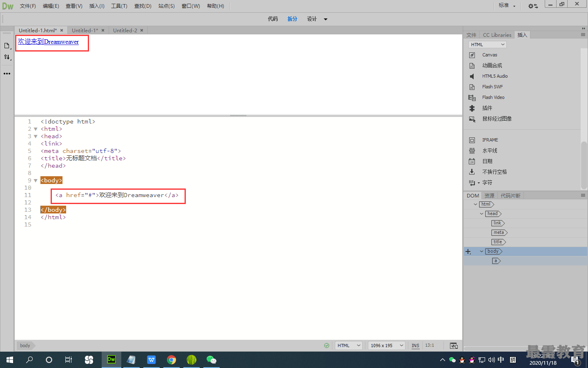The height and width of the screenshot is (368, 588).
Task: Open Task View on taskbar
Action: 69,360
